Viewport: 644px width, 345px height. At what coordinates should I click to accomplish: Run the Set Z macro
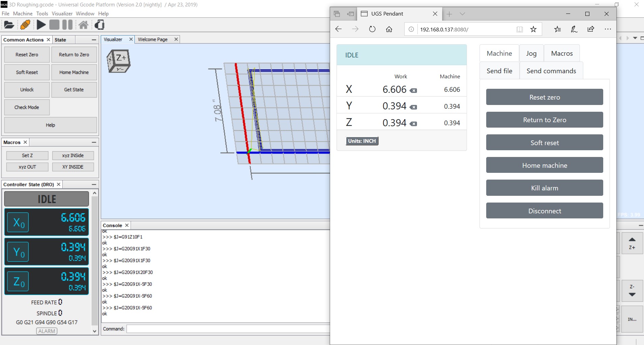[x=27, y=156]
